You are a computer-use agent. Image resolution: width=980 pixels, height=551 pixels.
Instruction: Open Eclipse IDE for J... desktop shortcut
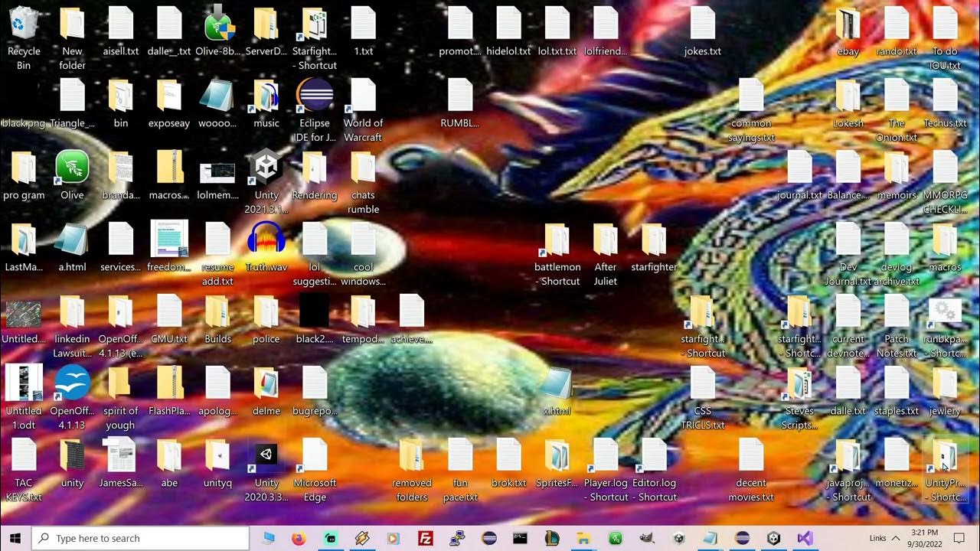click(315, 96)
